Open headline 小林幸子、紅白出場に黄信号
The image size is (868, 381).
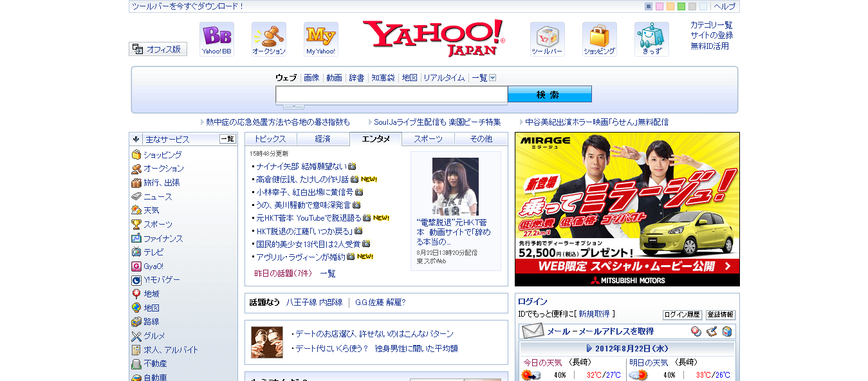304,192
